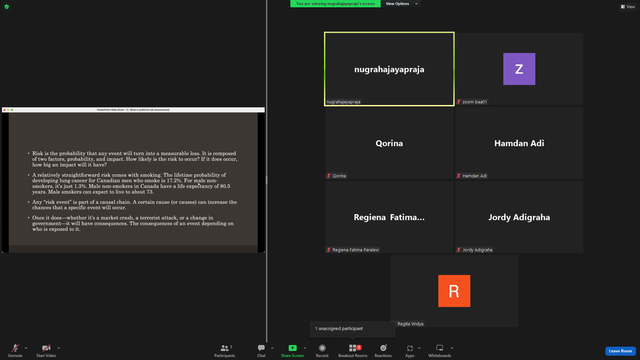Click the slide bullet starting 'Once it does'
The image size is (640, 360).
pyautogui.click(x=133, y=224)
